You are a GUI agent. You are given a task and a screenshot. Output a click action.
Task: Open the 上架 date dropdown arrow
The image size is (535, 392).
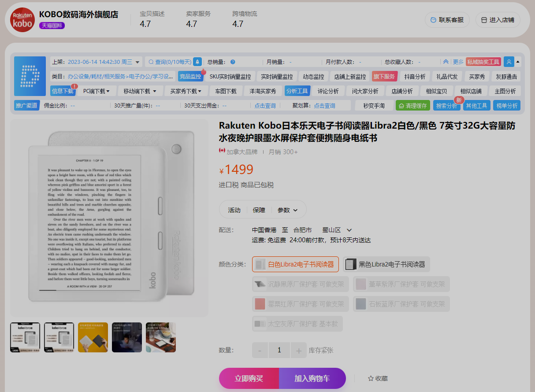coord(137,62)
